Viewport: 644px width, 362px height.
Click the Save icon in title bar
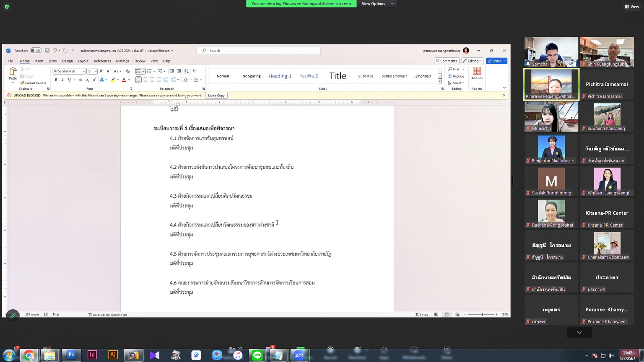47,51
